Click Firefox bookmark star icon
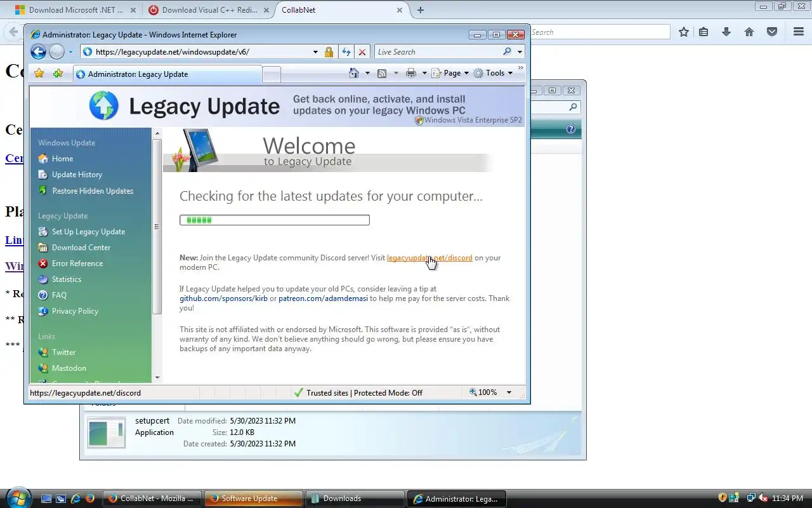 pos(684,32)
